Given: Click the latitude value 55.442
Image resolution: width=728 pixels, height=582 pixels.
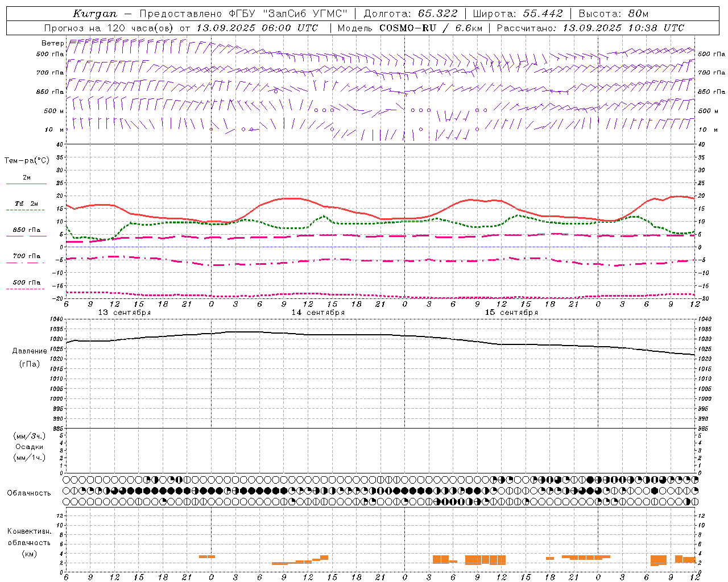Looking at the screenshot, I should coord(543,14).
